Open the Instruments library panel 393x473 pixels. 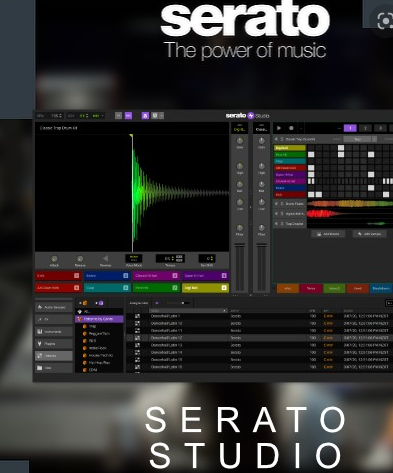click(x=54, y=331)
